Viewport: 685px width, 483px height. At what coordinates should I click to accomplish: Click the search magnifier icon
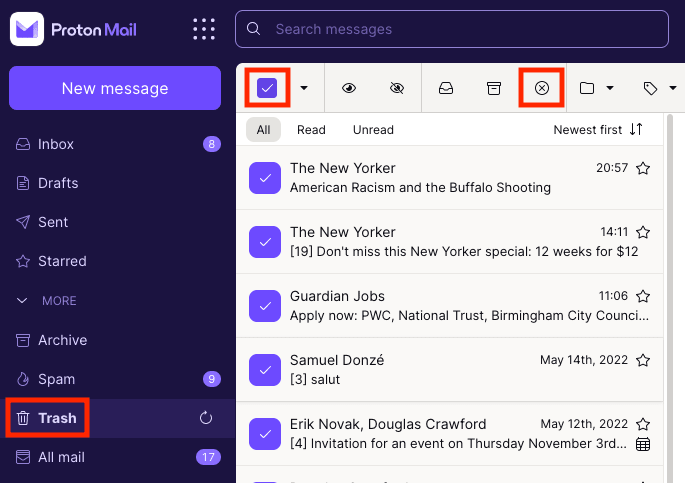pyautogui.click(x=253, y=29)
